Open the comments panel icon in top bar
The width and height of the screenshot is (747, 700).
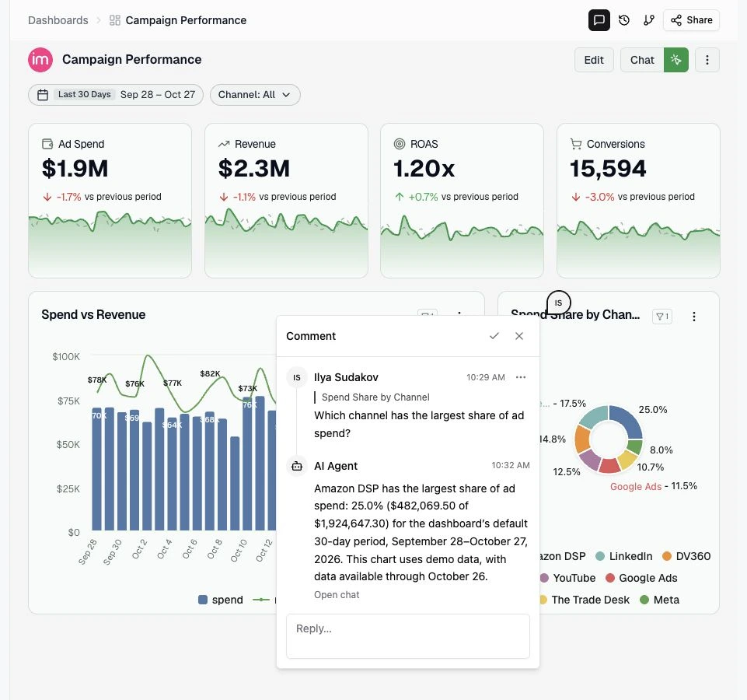(x=599, y=20)
